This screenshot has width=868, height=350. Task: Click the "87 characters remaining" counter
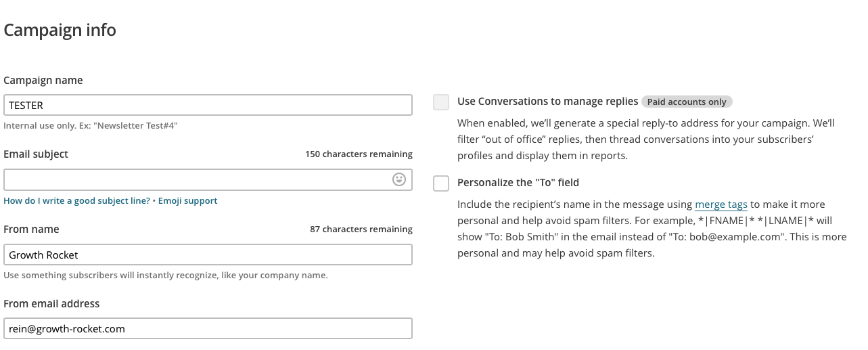[361, 229]
